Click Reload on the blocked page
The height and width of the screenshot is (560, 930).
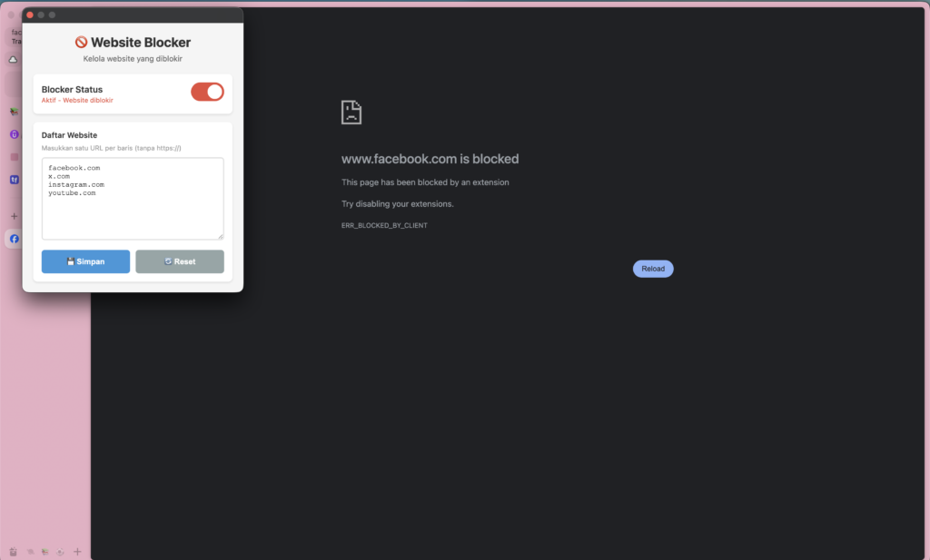click(x=653, y=269)
